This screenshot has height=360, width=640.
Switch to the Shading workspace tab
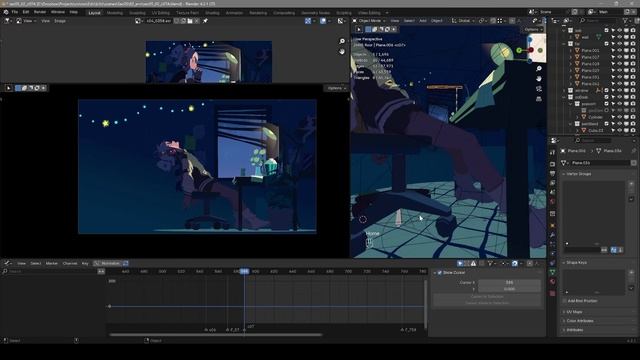coord(212,13)
